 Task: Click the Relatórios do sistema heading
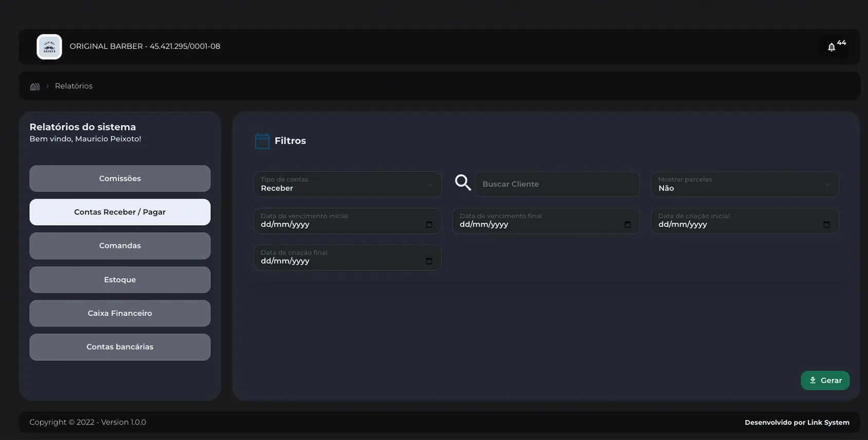click(83, 127)
